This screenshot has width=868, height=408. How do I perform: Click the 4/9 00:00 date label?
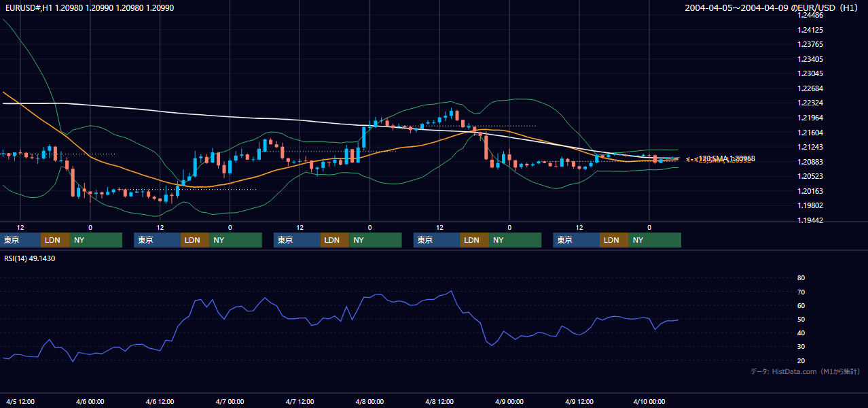point(509,401)
